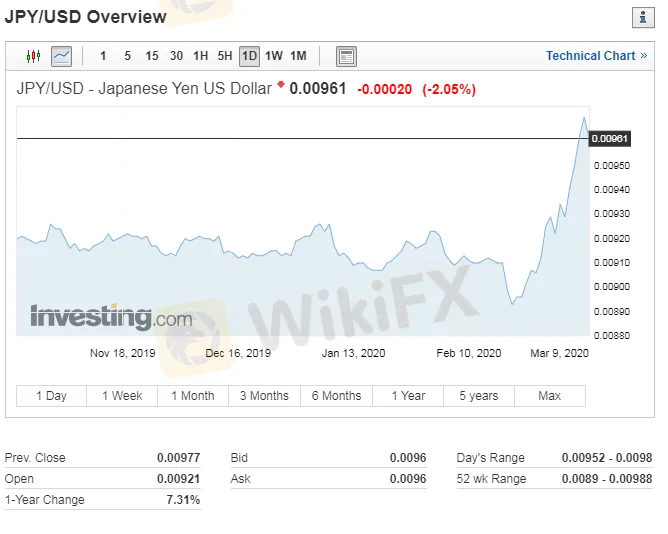Set chart interval to 30 minutes
Screen dimensions: 668x534
point(176,56)
